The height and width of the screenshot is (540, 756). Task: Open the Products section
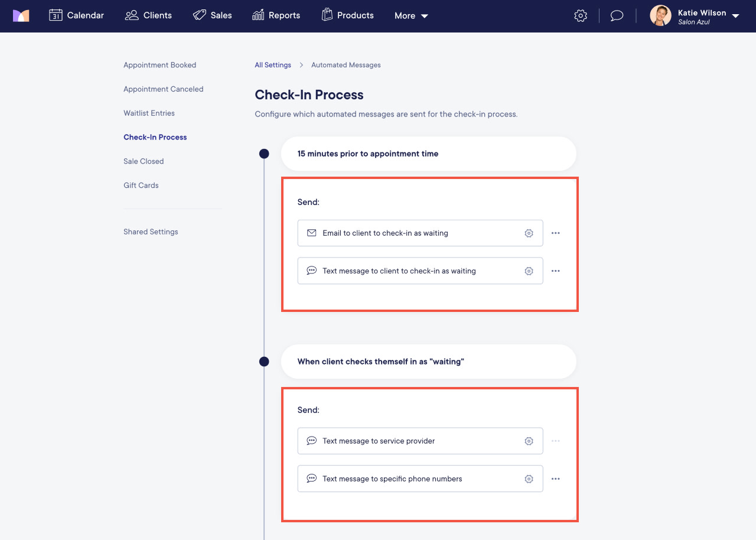click(347, 15)
